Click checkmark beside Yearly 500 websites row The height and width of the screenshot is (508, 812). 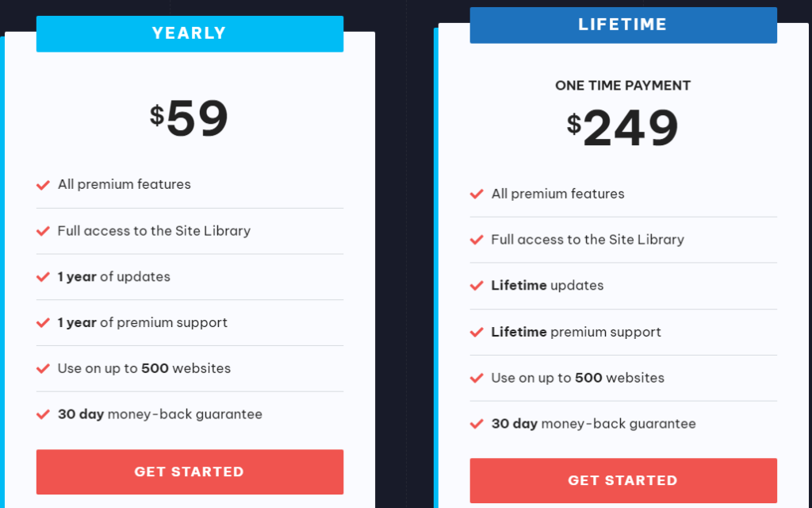pos(44,369)
